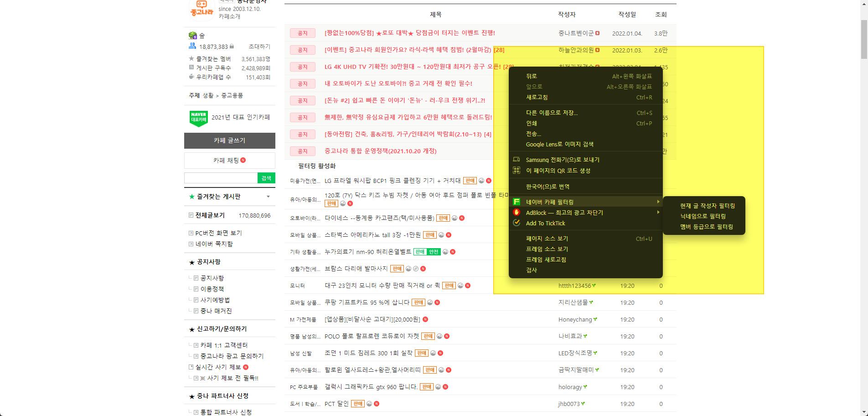Click the 카페 글쓰기 button
The image size is (868, 416).
[230, 140]
